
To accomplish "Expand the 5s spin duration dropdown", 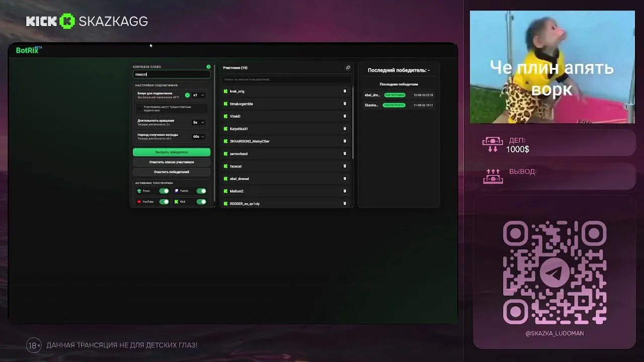I will 199,122.
